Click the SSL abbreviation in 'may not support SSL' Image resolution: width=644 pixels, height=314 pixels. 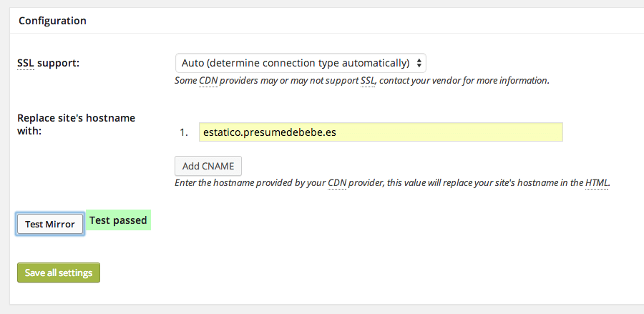pyautogui.click(x=368, y=80)
